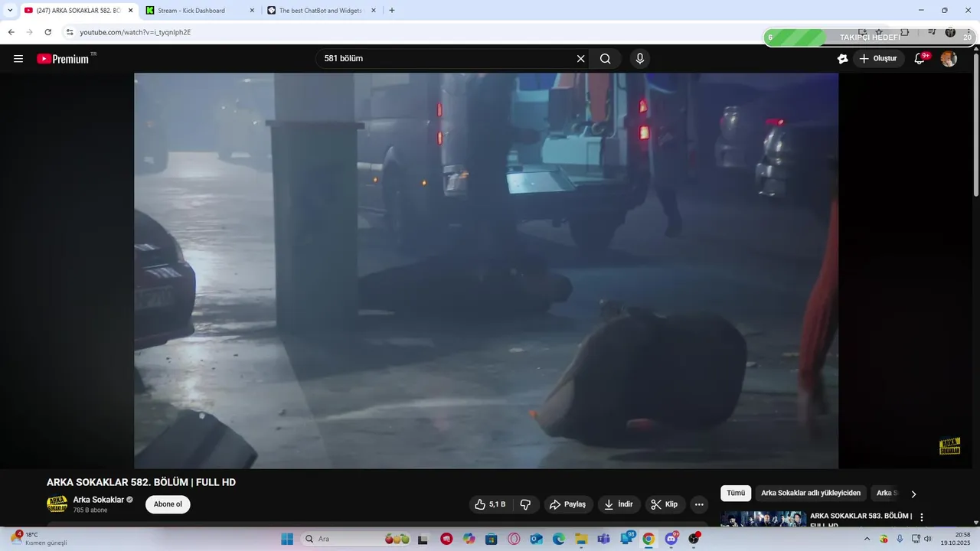Select Arka Sokaklar adlı yükleyiciden chip

click(x=811, y=494)
